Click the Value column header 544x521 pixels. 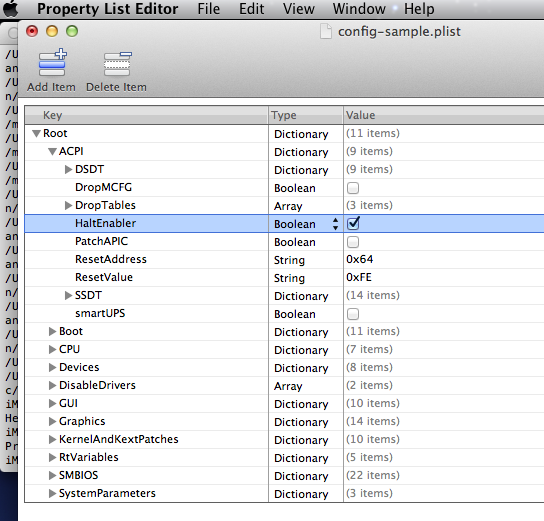coord(444,115)
